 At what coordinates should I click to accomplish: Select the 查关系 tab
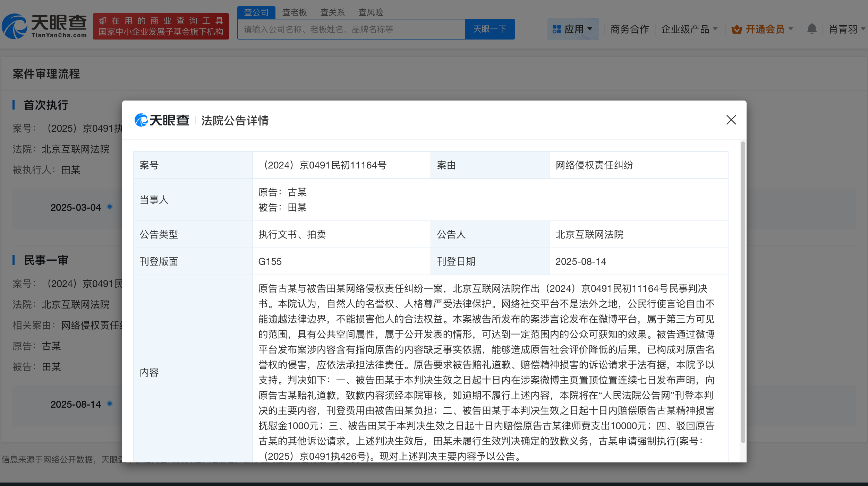tap(332, 12)
